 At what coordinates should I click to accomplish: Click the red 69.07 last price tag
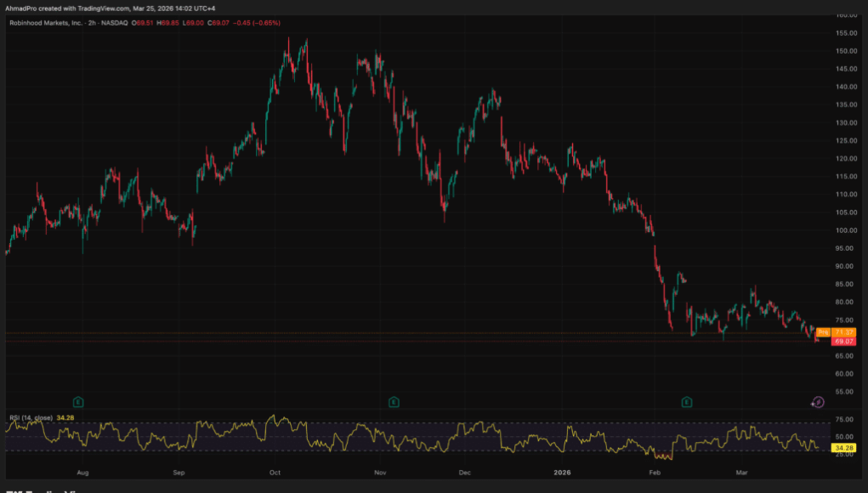(x=842, y=341)
